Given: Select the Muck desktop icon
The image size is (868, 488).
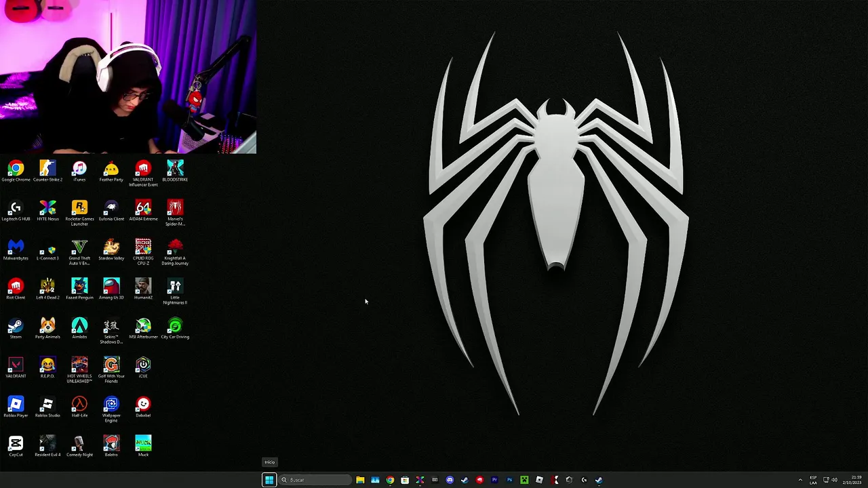Looking at the screenshot, I should 143,446.
